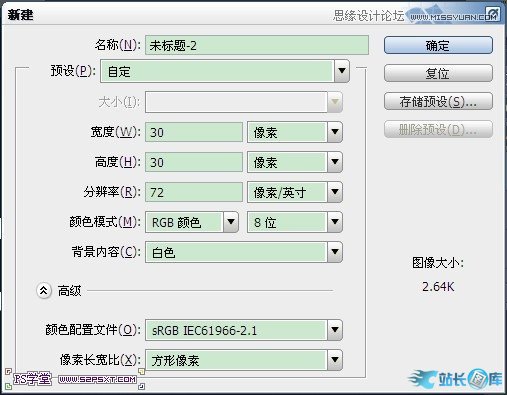The height and width of the screenshot is (395, 507).
Task: Click the 图像大小 2.64K value text
Action: (438, 287)
